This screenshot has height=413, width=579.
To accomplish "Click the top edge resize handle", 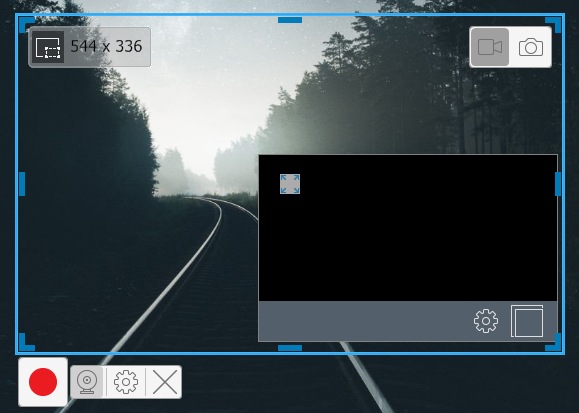I will point(290,20).
